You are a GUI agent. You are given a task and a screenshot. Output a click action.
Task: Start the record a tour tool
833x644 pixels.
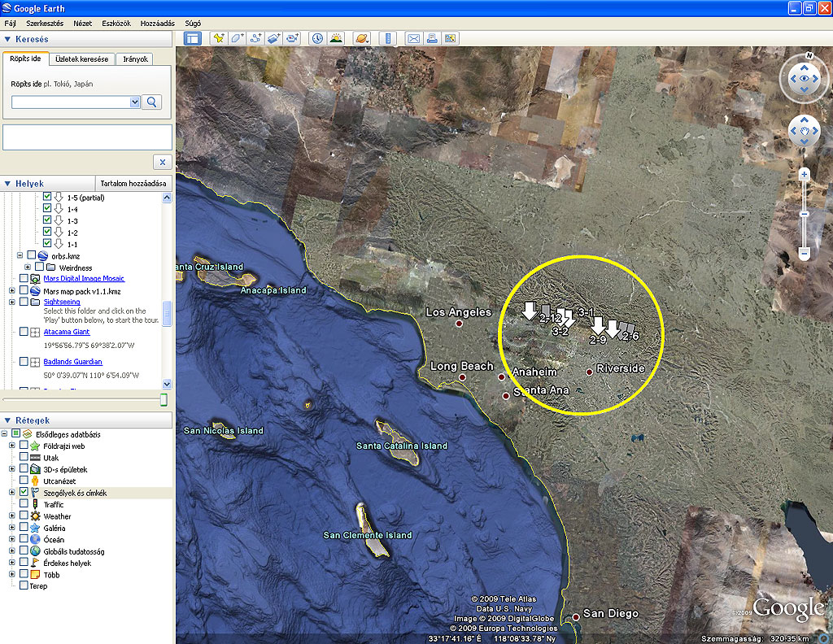(x=293, y=38)
